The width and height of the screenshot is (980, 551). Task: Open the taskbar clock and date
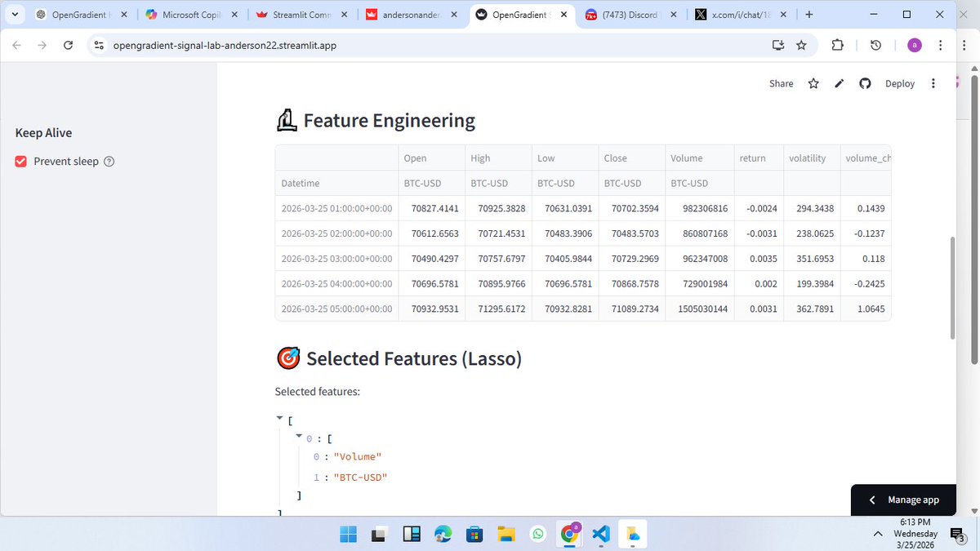pyautogui.click(x=914, y=534)
